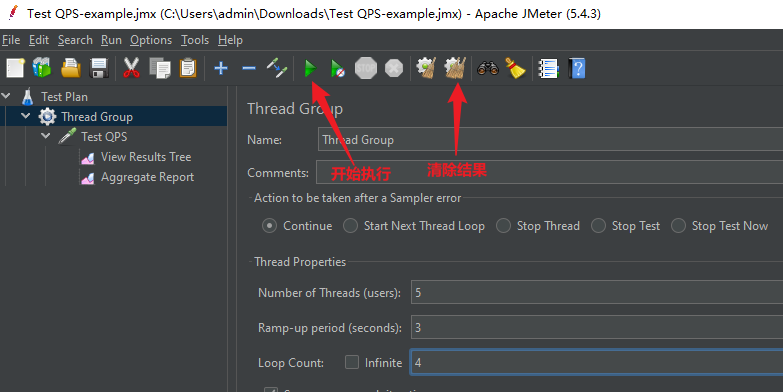Click Ramp-up period field showing 3
Viewport: 783px width, 392px height.
click(597, 327)
